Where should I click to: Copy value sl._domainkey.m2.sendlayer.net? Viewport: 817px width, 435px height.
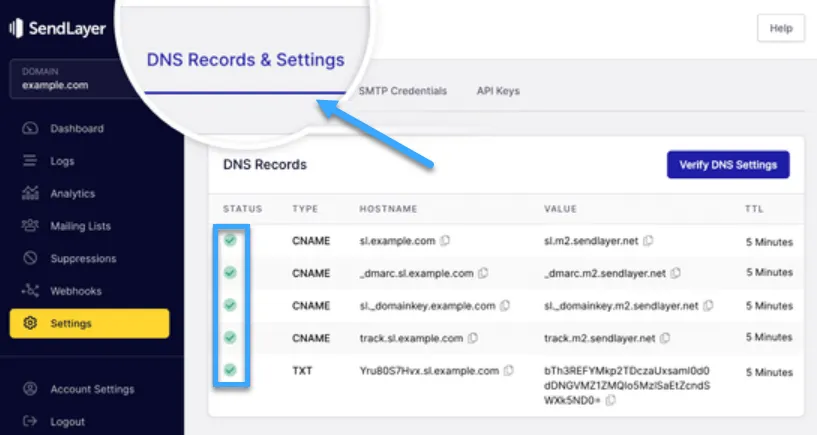coord(709,306)
